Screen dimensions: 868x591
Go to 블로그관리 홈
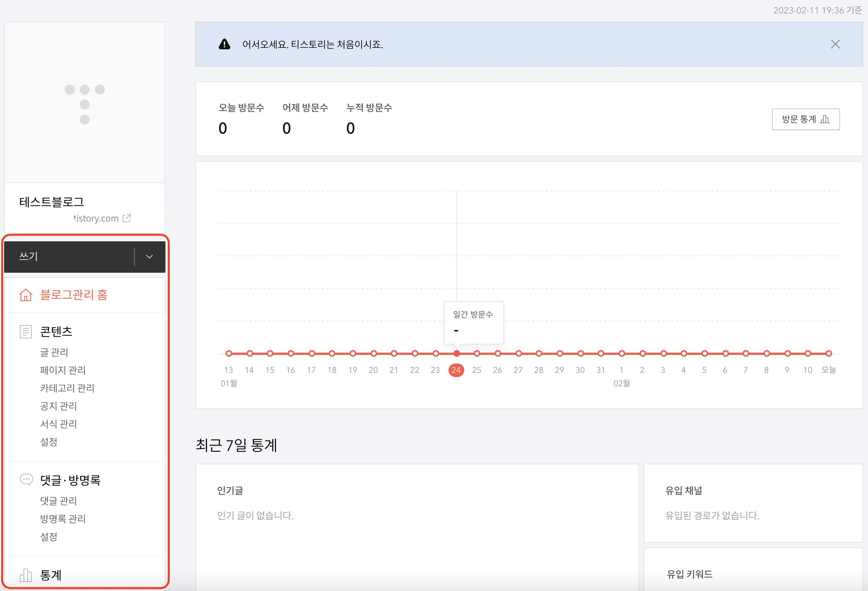(x=74, y=295)
